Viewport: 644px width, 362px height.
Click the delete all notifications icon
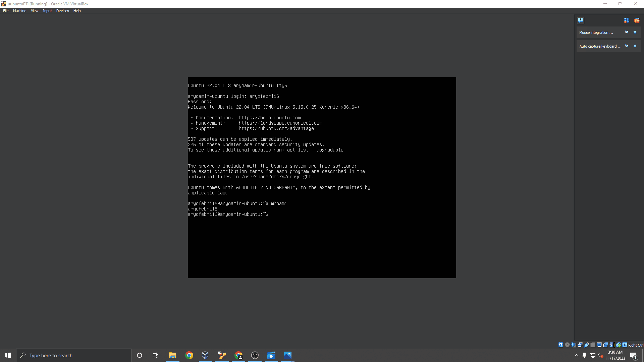pos(637,20)
